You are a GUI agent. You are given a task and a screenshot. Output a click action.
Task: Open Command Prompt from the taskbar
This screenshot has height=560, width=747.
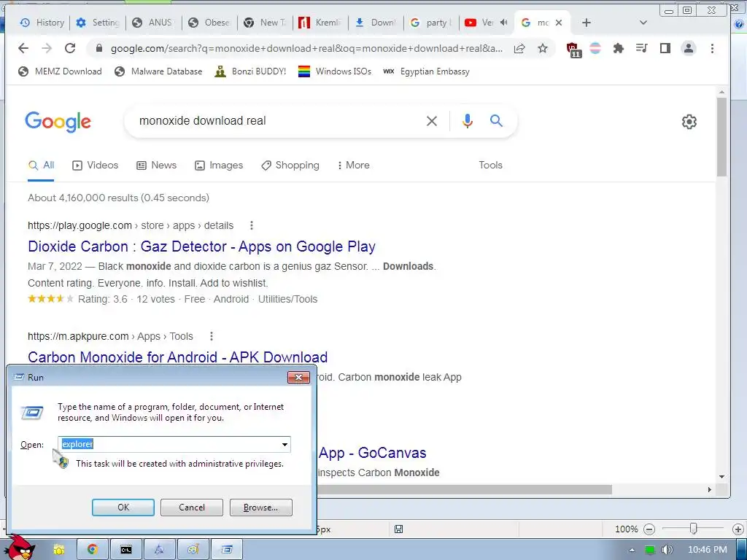coord(126,550)
